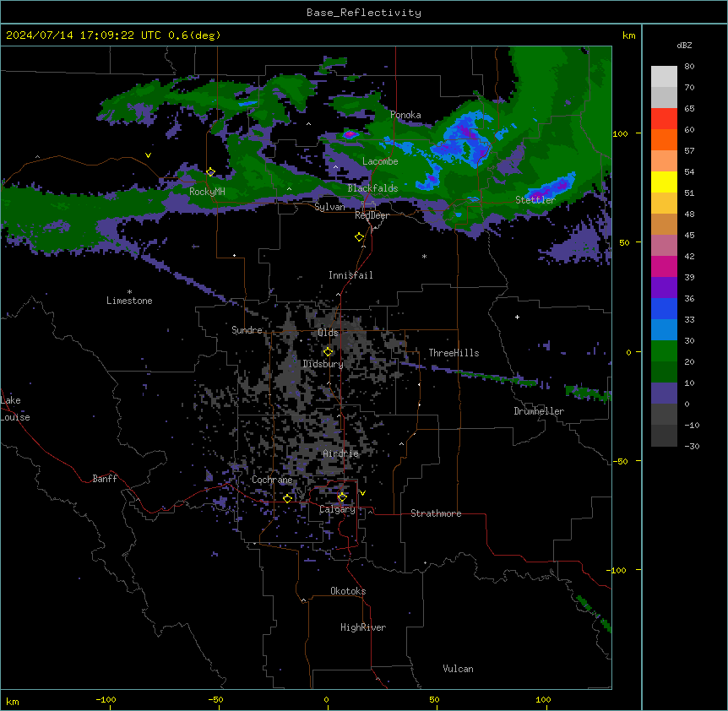Select the white plus marker north of Drumheller

517,317
